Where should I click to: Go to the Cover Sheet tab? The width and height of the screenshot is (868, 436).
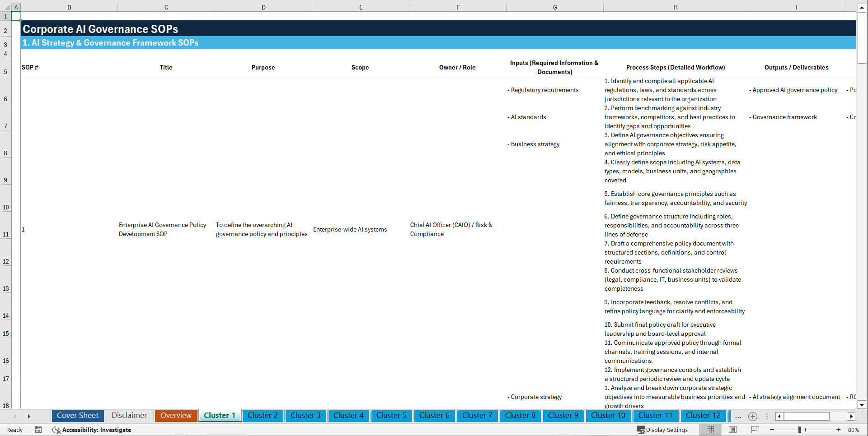click(77, 416)
